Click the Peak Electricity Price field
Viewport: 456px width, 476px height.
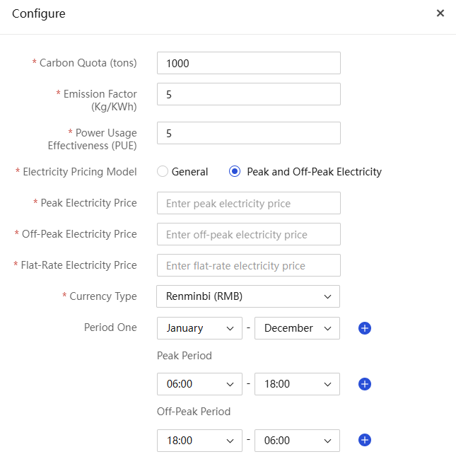249,203
